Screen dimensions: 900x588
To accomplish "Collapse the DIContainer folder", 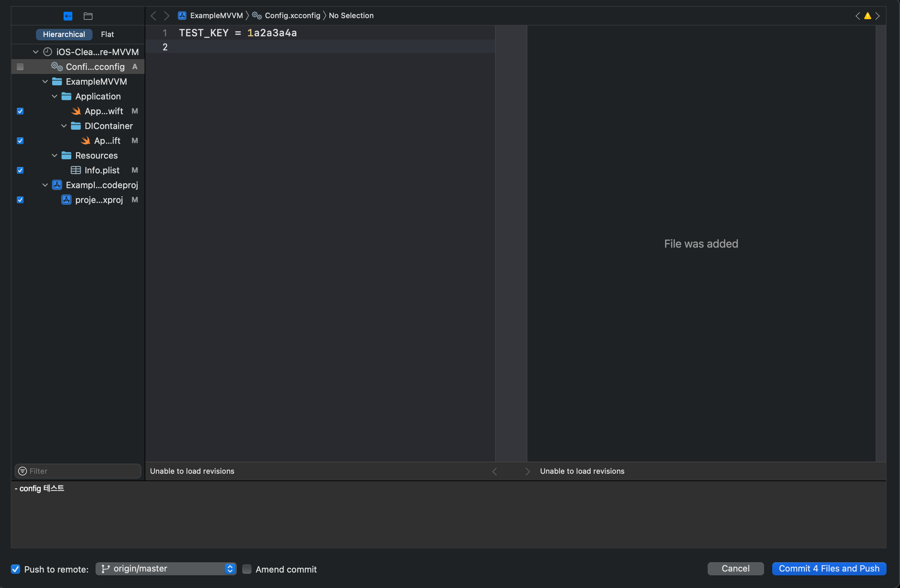I will point(64,126).
